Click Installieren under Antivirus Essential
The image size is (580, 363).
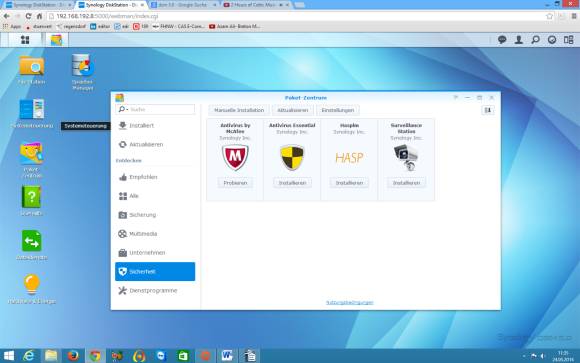292,183
